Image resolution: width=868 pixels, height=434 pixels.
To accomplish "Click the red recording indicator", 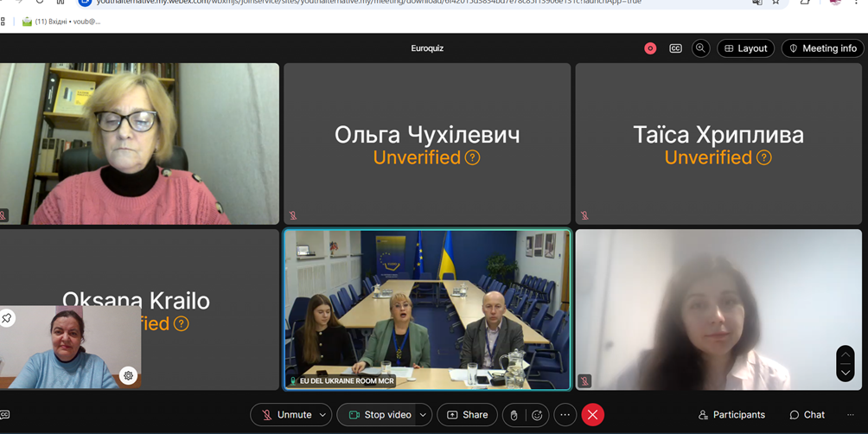I will 650,48.
